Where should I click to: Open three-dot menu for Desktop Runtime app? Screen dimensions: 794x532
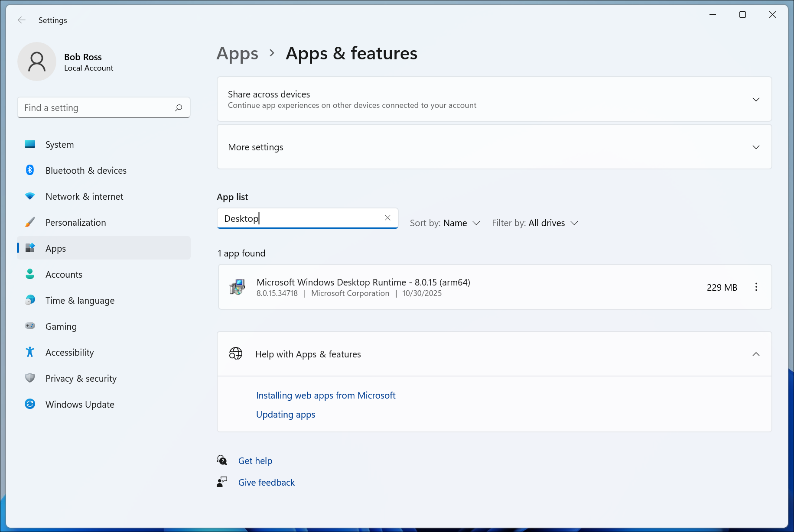756,287
